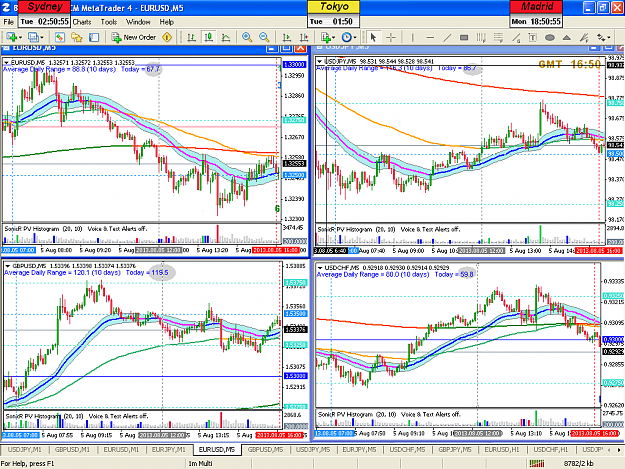Screen dimensions: 625x469
Task: Switch to the USDJPY,M1 chart tab
Action: pos(24,449)
